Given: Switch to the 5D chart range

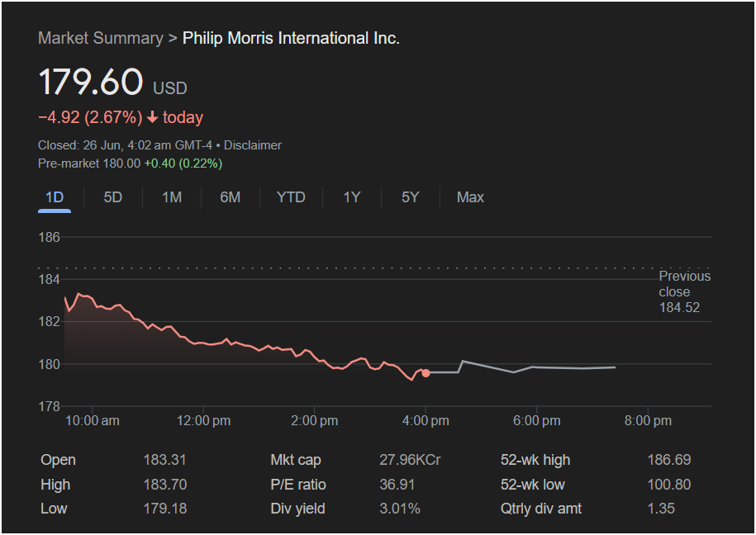Looking at the screenshot, I should tap(113, 197).
